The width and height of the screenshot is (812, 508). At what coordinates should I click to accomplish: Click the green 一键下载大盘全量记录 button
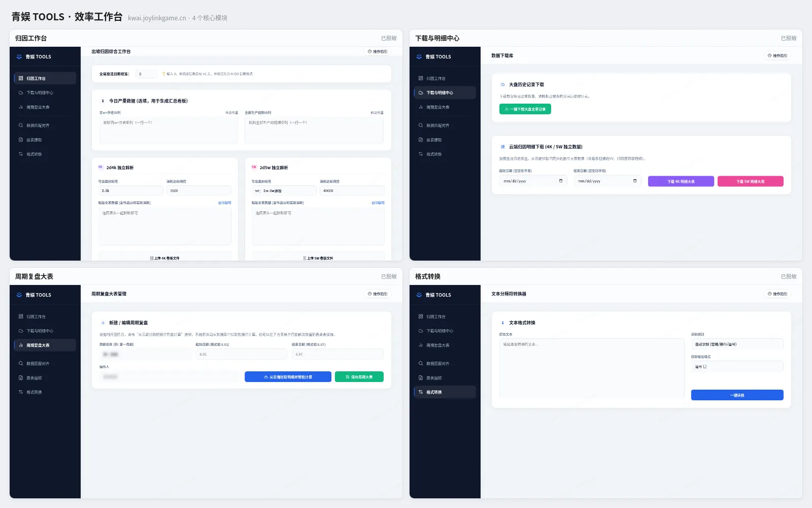click(x=525, y=109)
